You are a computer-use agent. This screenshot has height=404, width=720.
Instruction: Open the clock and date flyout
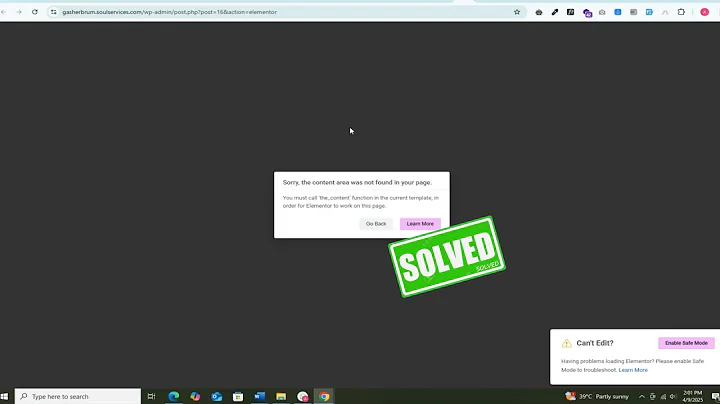(x=692, y=396)
